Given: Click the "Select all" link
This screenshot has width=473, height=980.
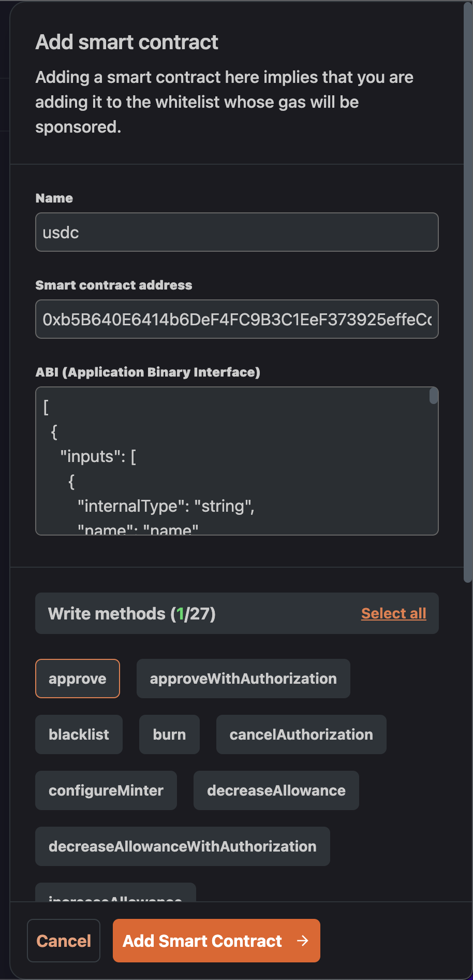Looking at the screenshot, I should pos(393,613).
